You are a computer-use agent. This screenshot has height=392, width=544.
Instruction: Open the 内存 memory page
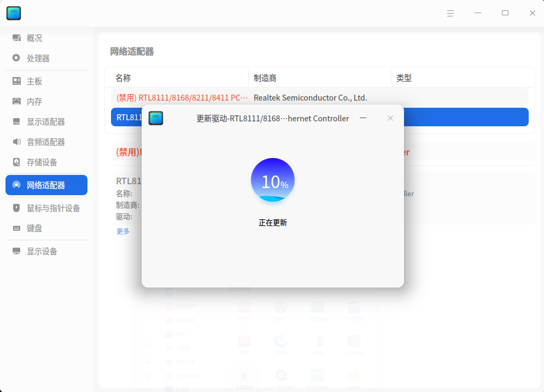[x=46, y=101]
